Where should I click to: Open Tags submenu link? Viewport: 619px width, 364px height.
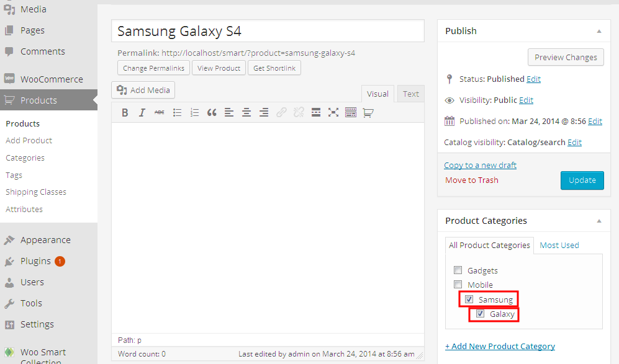click(x=14, y=175)
